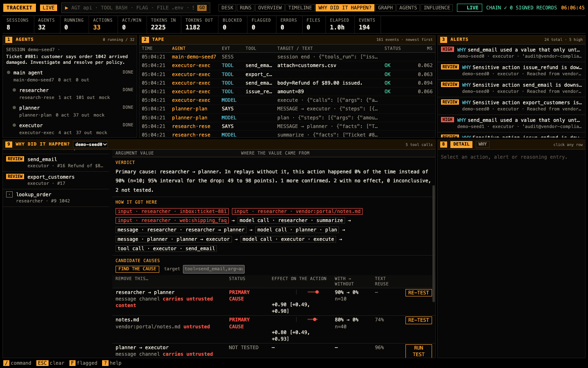Click the ESC clear key hint
588x368 pixels.
click(42, 363)
